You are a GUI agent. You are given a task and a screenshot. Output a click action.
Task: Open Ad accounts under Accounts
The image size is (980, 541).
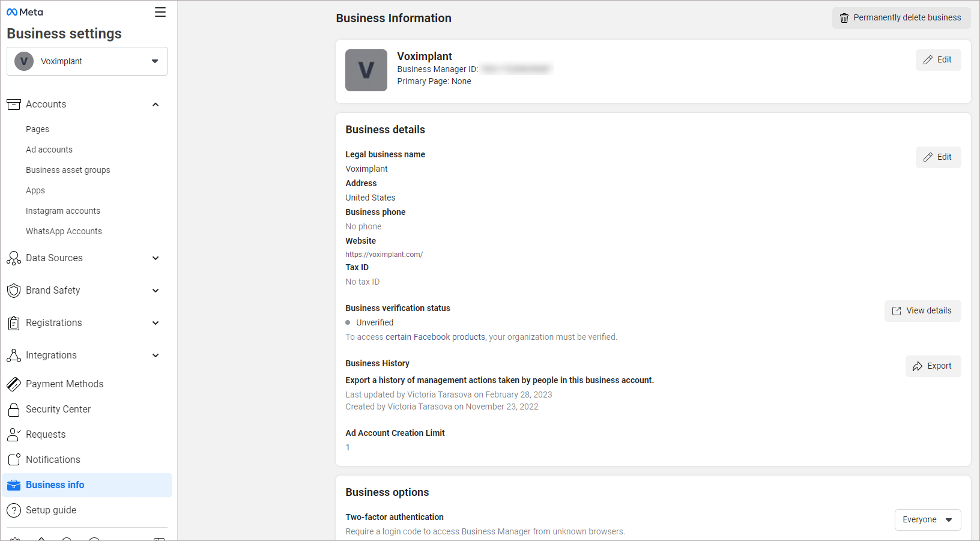coord(49,150)
